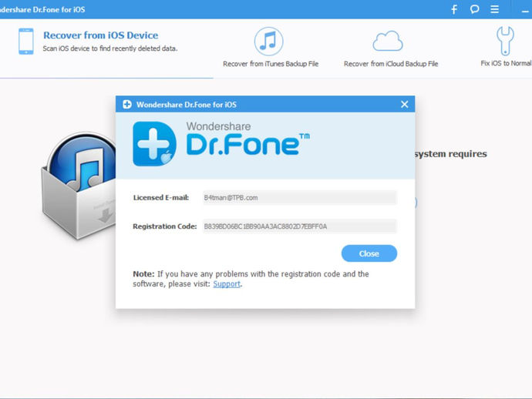Click the Licensed E-mail field

(x=300, y=198)
